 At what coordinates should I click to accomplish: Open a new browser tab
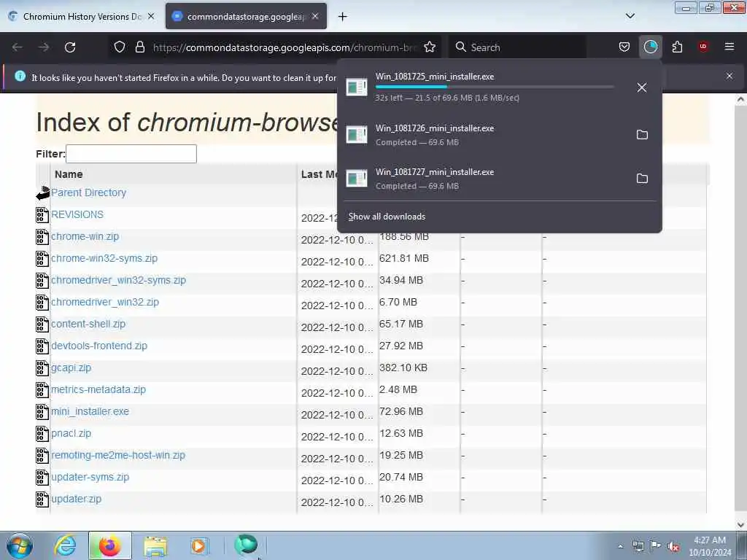coord(343,17)
